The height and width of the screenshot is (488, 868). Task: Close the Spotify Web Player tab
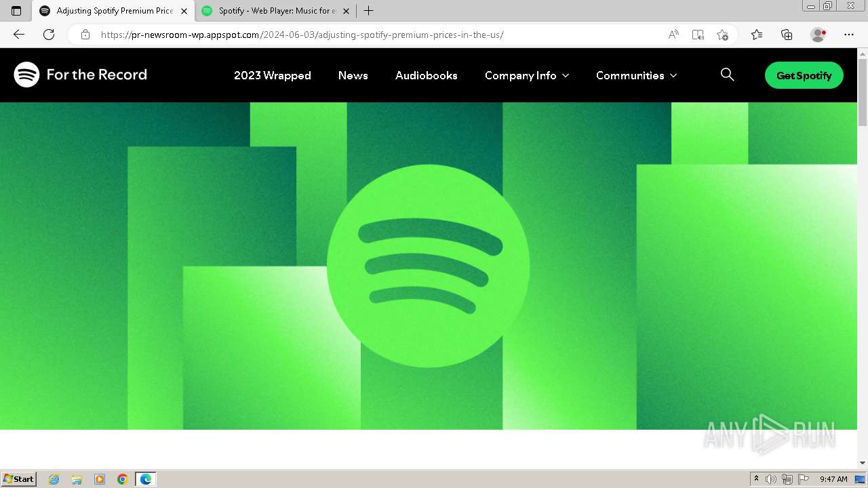346,11
